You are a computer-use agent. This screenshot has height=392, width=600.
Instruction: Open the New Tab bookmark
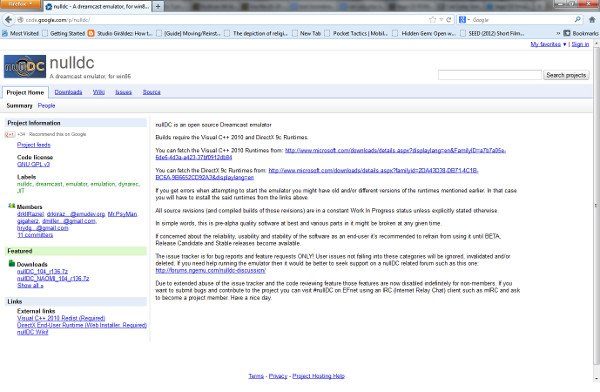(x=307, y=33)
